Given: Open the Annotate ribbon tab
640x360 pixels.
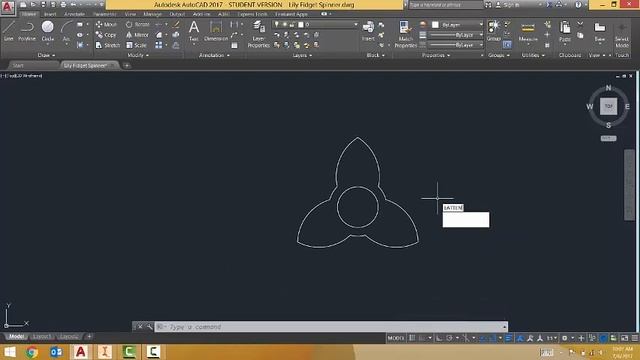Looking at the screenshot, I should click(x=74, y=14).
